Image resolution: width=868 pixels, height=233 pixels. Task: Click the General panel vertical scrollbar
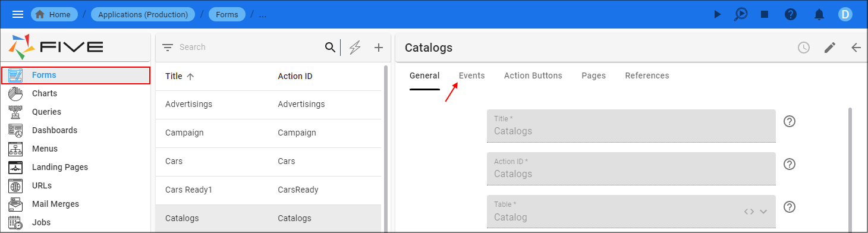point(850,169)
